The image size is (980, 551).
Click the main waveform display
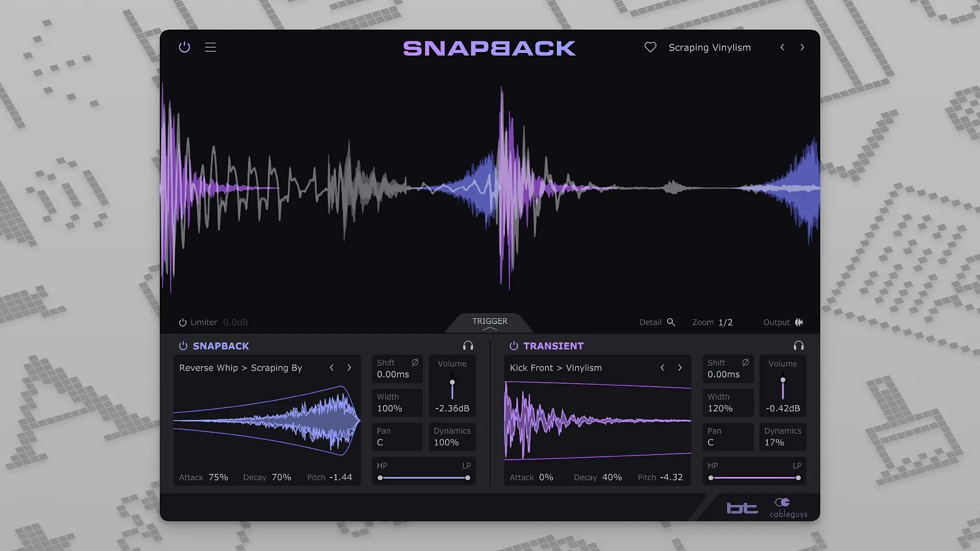[490, 189]
